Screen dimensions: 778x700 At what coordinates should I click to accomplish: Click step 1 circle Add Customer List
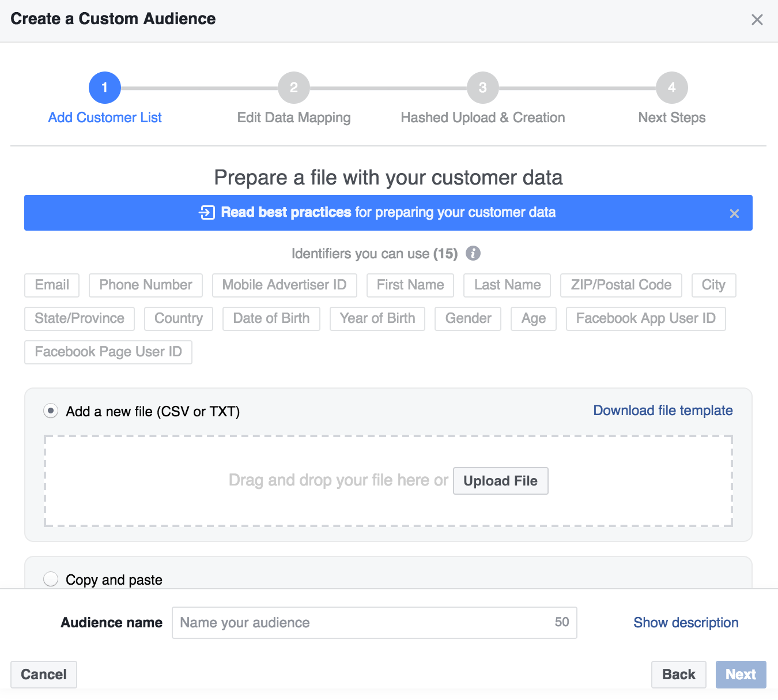click(105, 88)
